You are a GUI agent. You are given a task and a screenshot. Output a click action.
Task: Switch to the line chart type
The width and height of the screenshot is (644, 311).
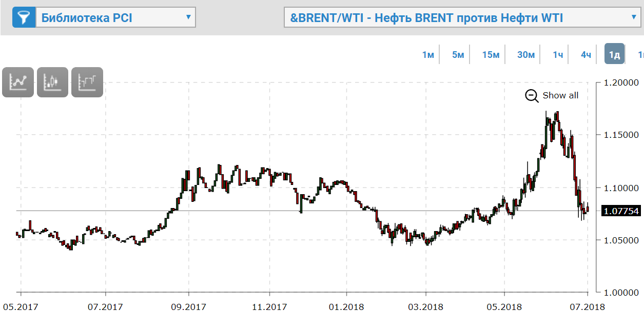coord(18,82)
